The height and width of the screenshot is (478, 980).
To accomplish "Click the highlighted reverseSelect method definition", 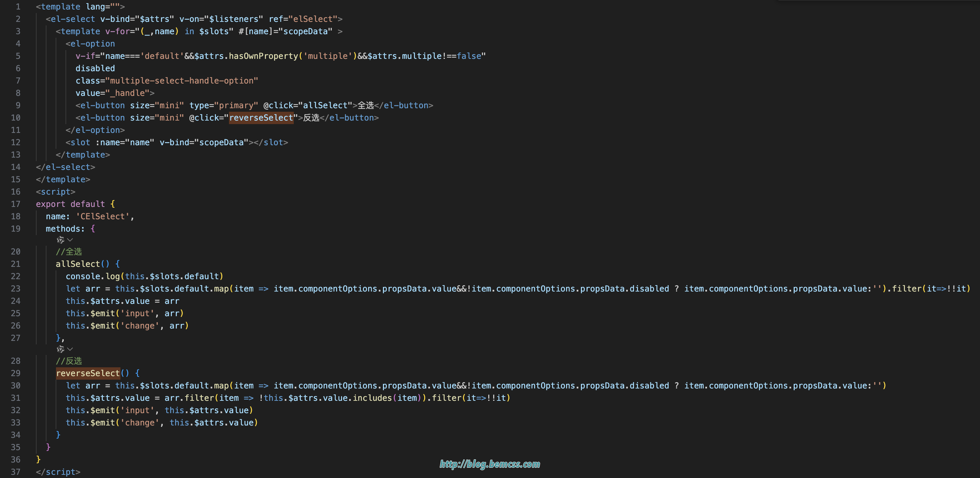I will 88,373.
